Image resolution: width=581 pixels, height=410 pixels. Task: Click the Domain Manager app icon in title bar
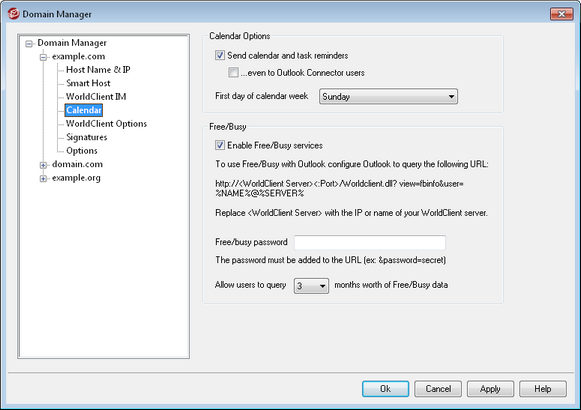click(13, 14)
